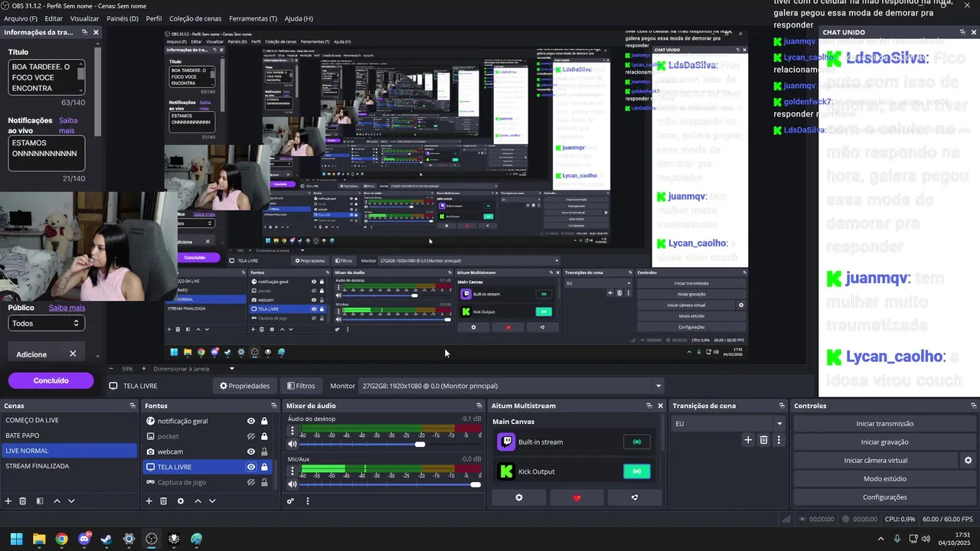Show the pocket source
The height and width of the screenshot is (551, 980).
250,436
